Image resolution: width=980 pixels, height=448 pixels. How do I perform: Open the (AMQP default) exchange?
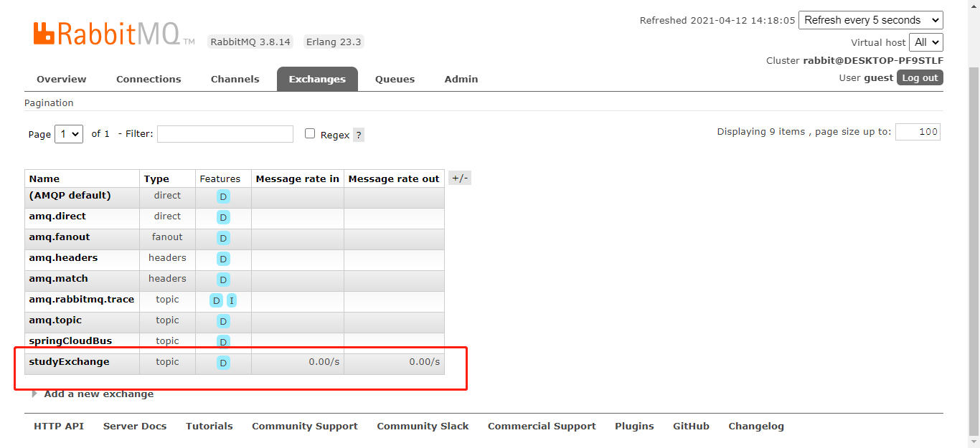click(x=70, y=195)
